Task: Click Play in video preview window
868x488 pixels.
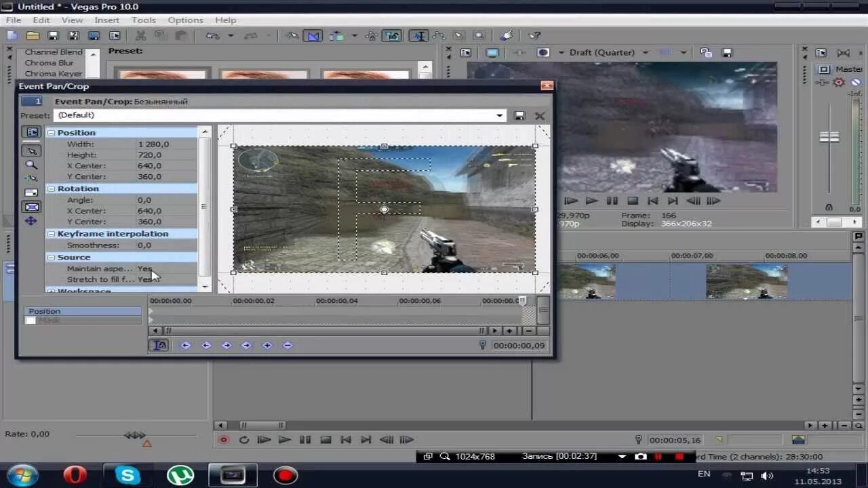Action: coord(592,201)
